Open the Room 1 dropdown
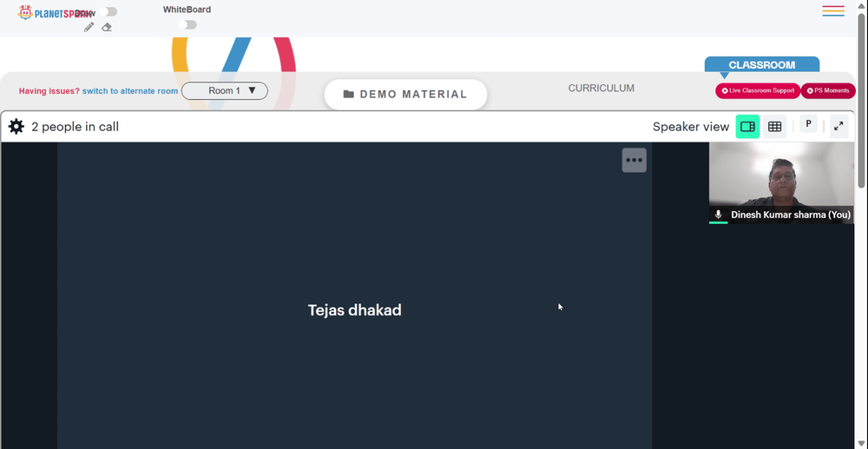This screenshot has height=449, width=868. coord(225,91)
